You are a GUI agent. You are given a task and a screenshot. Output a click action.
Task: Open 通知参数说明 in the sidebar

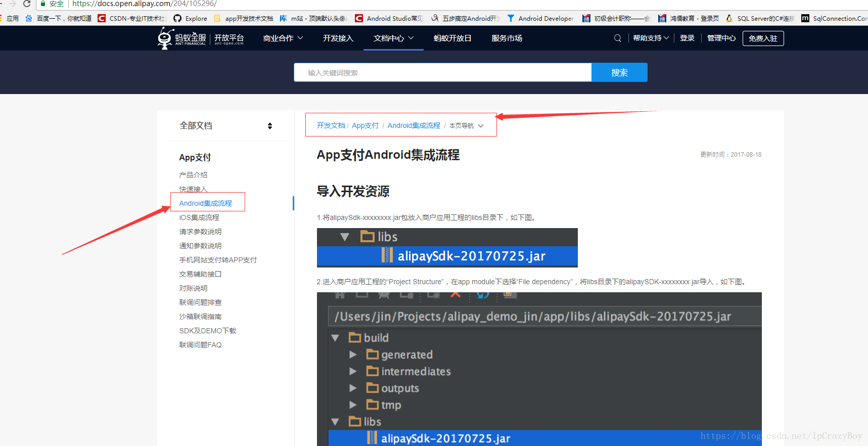tap(200, 246)
